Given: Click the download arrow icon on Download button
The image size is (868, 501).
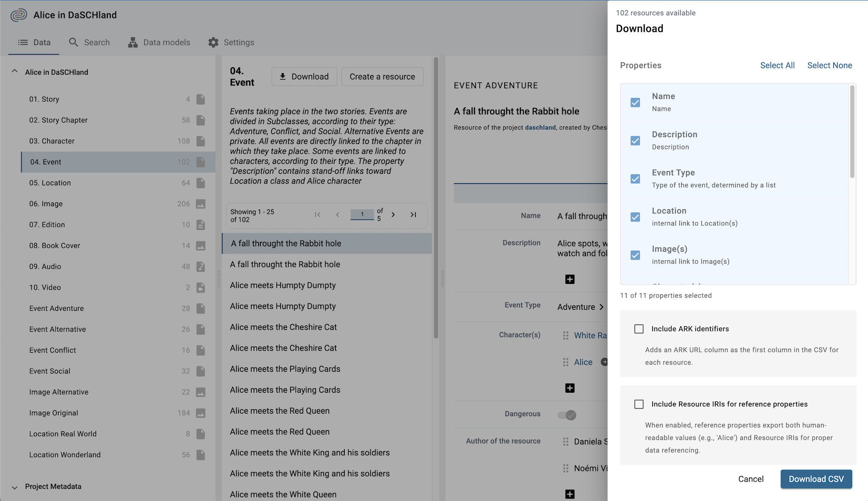Looking at the screenshot, I should (x=283, y=77).
